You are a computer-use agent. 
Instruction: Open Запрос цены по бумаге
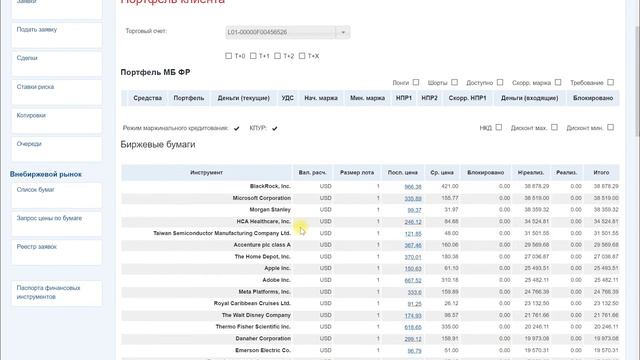57,224
